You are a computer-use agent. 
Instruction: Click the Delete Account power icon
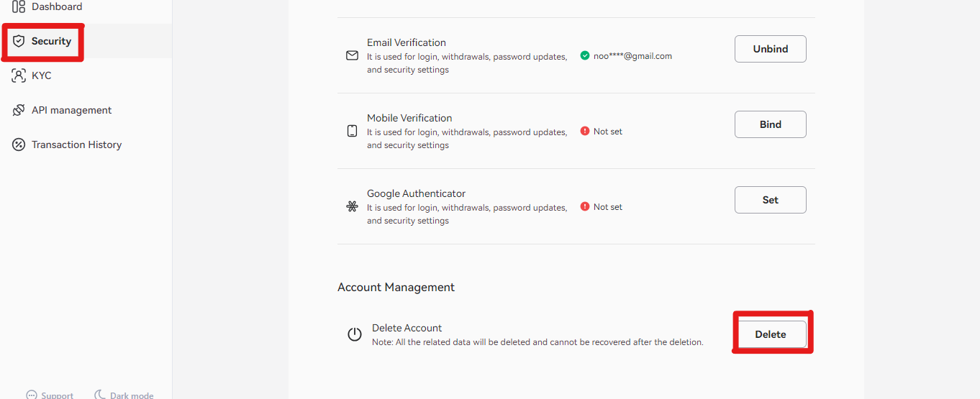coord(355,334)
